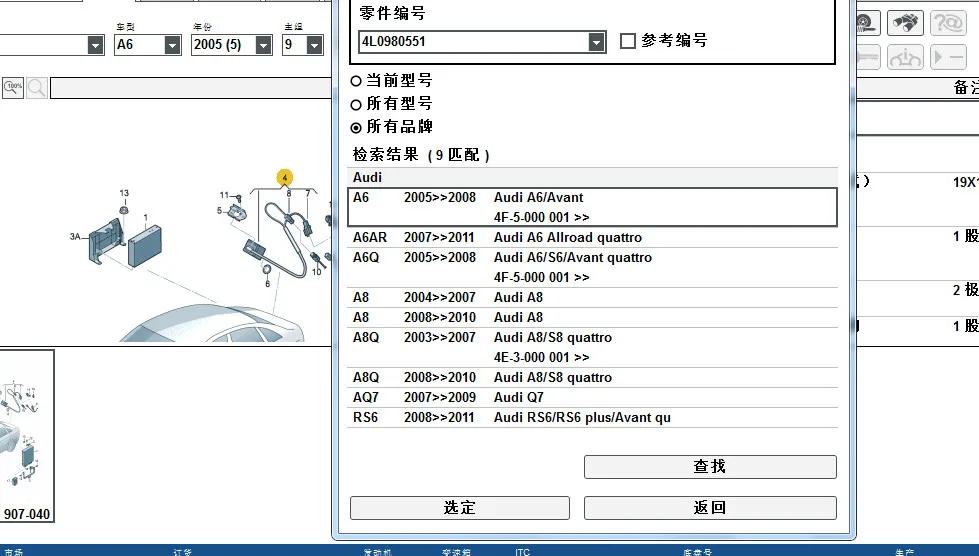Select the AQ7 2007>>2009 Audi Q7 row
The image size is (979, 556).
pyautogui.click(x=593, y=397)
